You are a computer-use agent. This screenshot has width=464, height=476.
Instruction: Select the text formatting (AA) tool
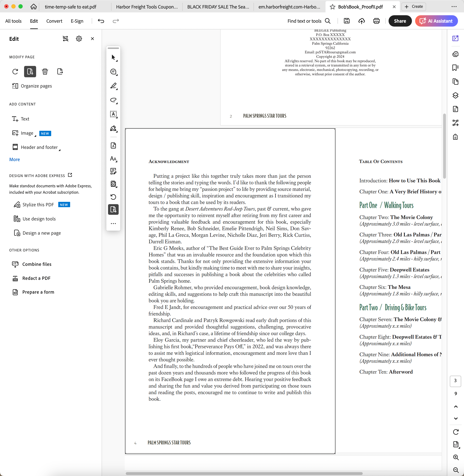click(113, 159)
